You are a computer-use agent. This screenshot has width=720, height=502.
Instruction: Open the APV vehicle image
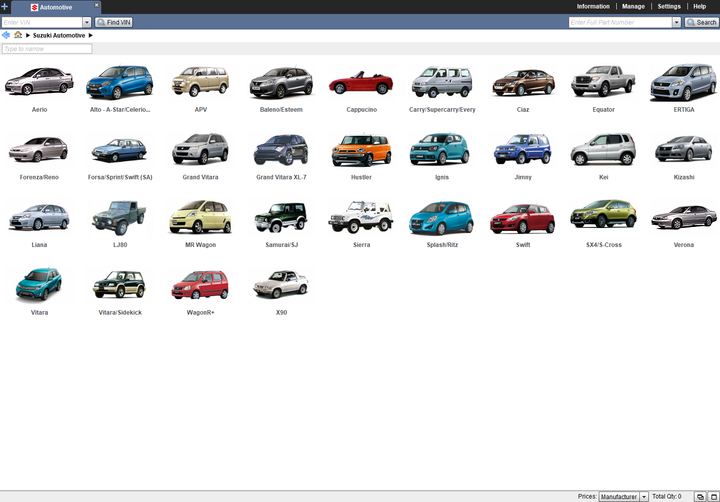(200, 81)
